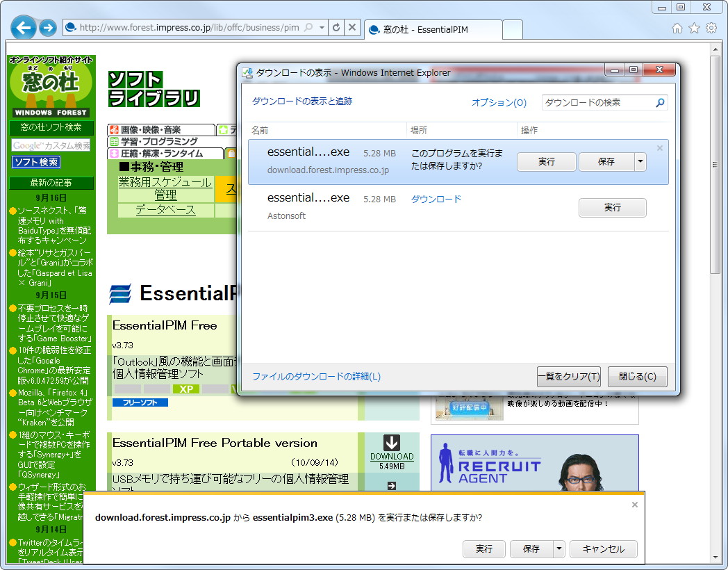Open the 保存 split-button dropdown in the dialog
This screenshot has width=728, height=570.
tap(640, 161)
